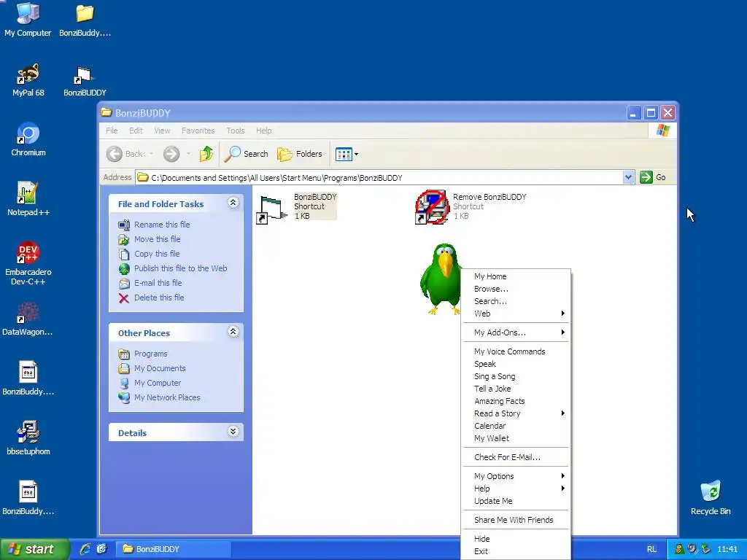
Task: Select the Remove BonziBUDDY shortcut file
Action: click(x=471, y=206)
